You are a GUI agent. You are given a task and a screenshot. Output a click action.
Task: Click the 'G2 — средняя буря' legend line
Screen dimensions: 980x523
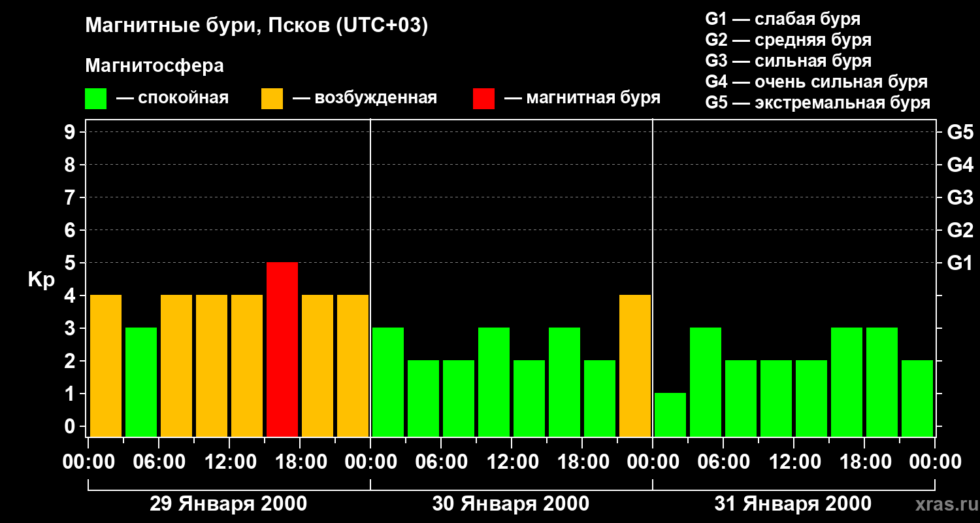tap(789, 41)
